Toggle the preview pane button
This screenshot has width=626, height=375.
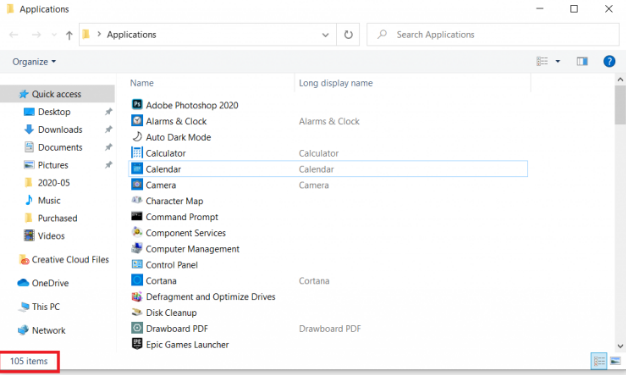[582, 61]
